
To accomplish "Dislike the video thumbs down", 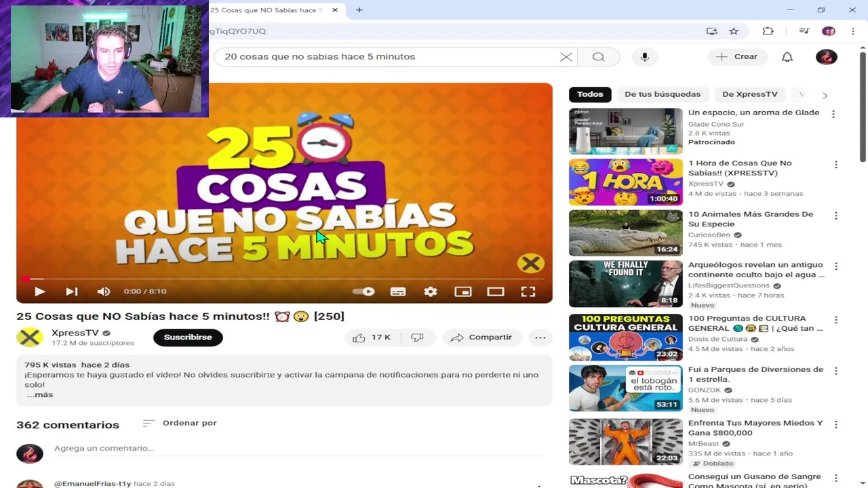I will pyautogui.click(x=418, y=338).
